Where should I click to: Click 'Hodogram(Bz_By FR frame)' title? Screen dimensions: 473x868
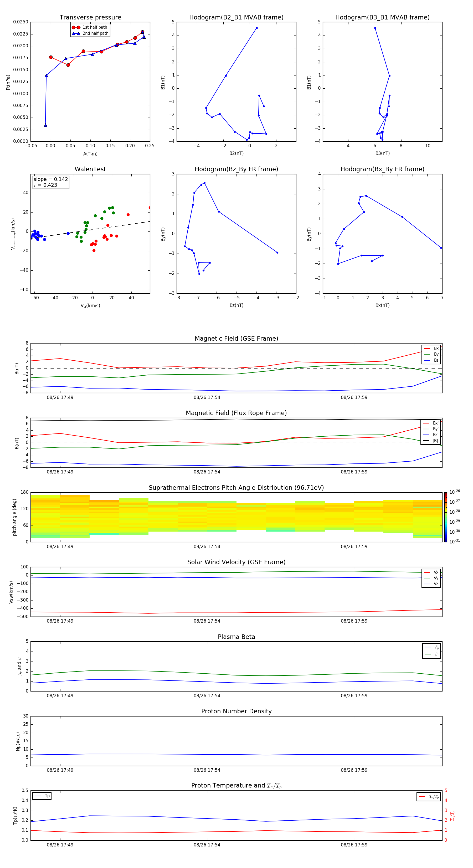(x=236, y=169)
